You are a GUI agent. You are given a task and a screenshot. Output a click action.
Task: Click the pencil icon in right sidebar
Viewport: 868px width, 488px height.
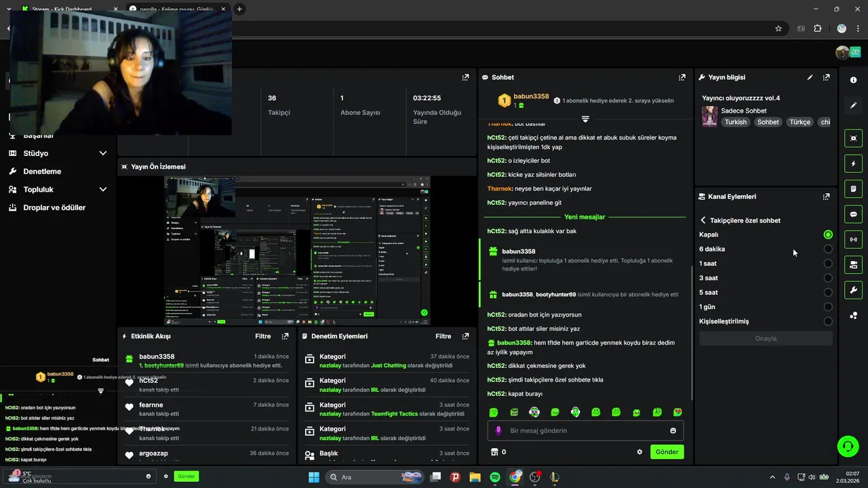tap(853, 106)
